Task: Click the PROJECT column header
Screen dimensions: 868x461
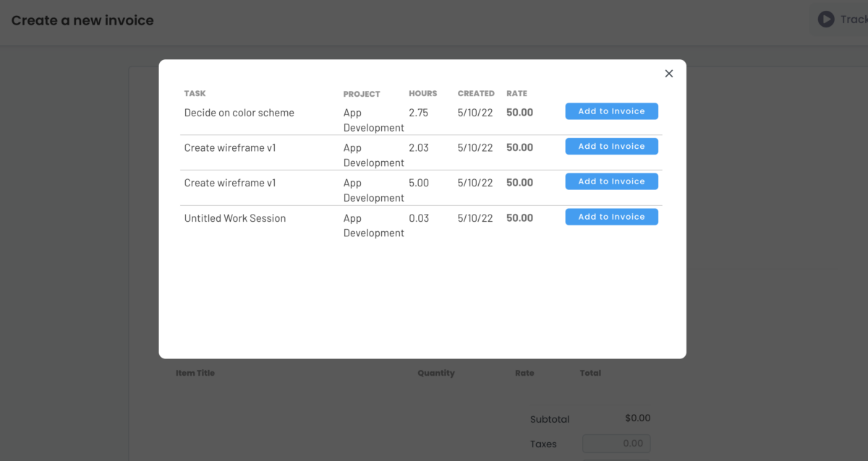Action: coord(361,93)
